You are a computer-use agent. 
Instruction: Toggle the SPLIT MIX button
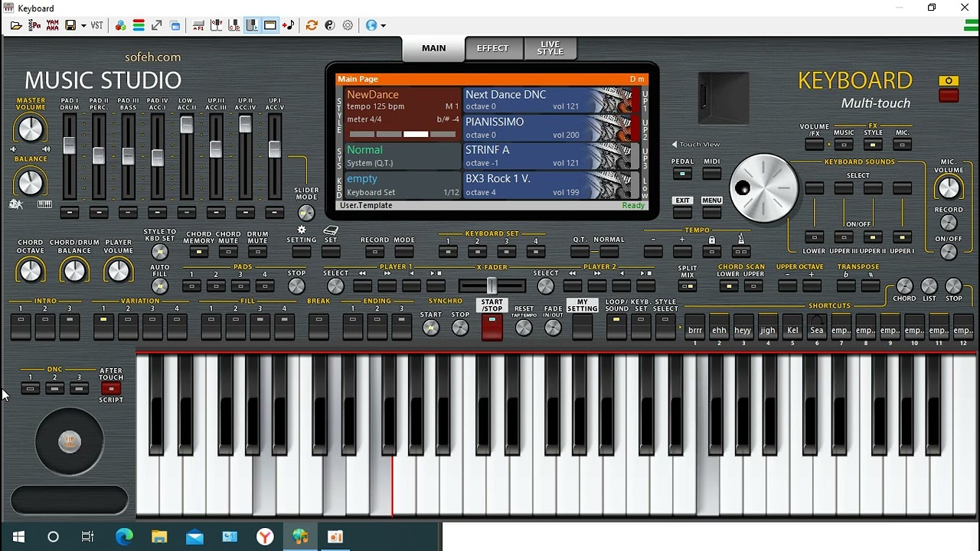[x=688, y=286]
